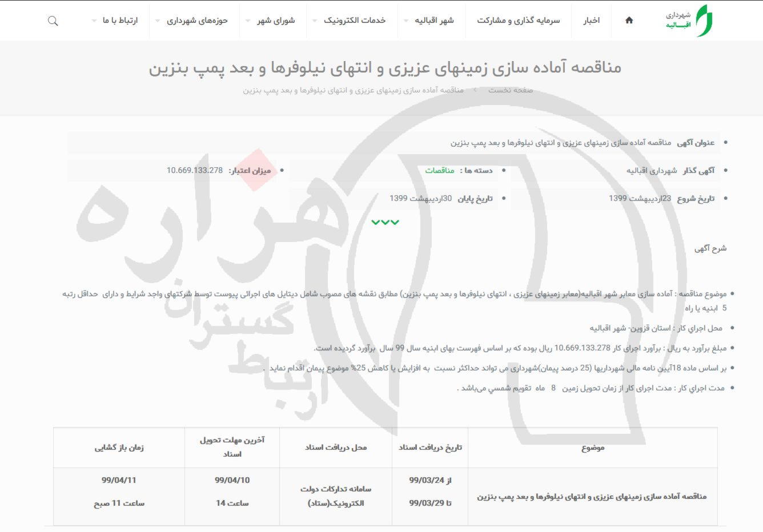Select the تا 99/03/29 table cell
The height and width of the screenshot is (532, 763).
click(430, 503)
